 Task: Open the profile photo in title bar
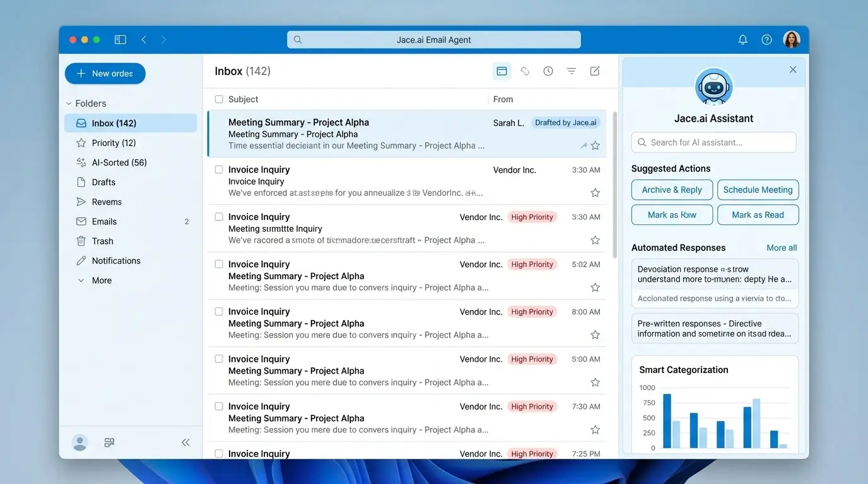(x=792, y=40)
